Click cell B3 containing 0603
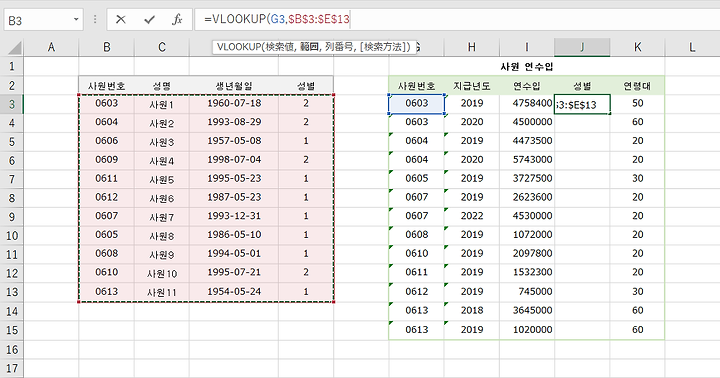This screenshot has height=378, width=720. tap(107, 104)
